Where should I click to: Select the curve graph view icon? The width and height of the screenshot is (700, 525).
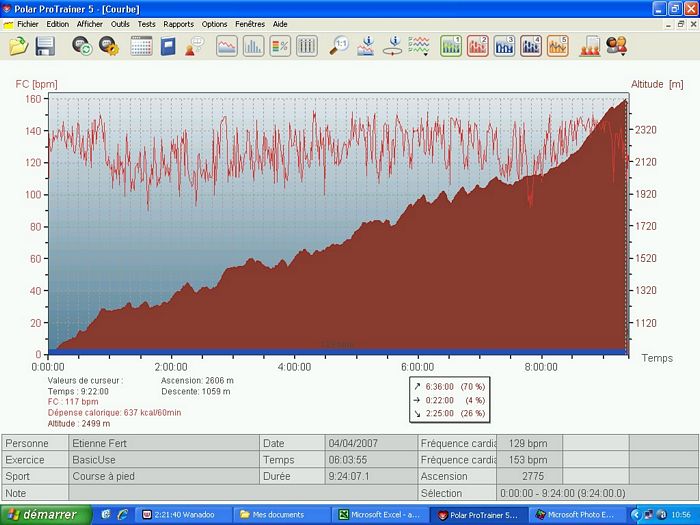click(x=227, y=46)
